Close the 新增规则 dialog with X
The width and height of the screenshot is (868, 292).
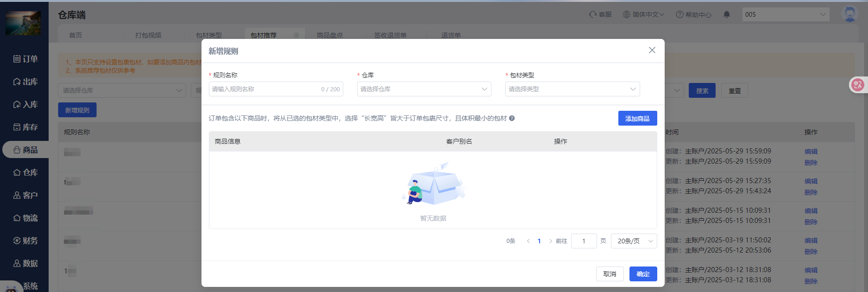pyautogui.click(x=652, y=50)
